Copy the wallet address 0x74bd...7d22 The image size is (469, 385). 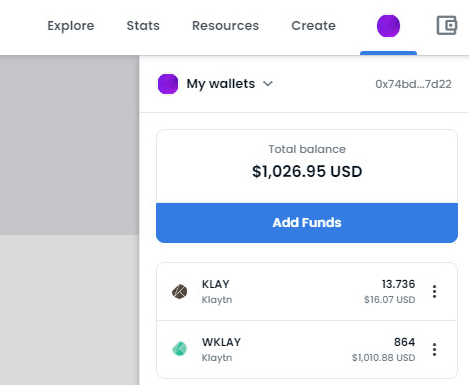coord(413,84)
